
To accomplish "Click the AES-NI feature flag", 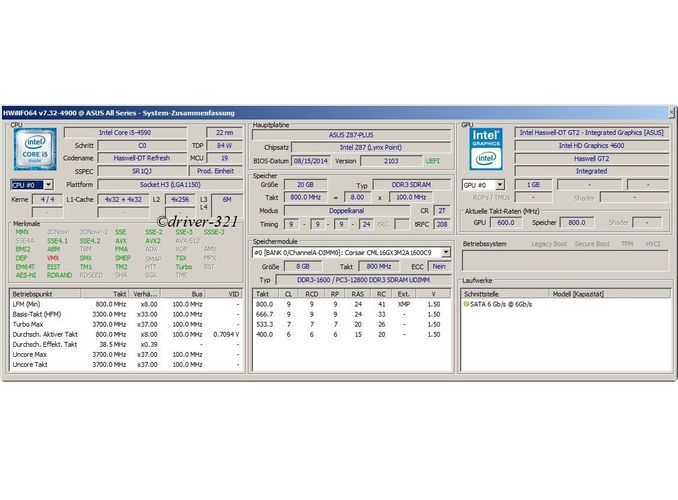I will [x=26, y=275].
